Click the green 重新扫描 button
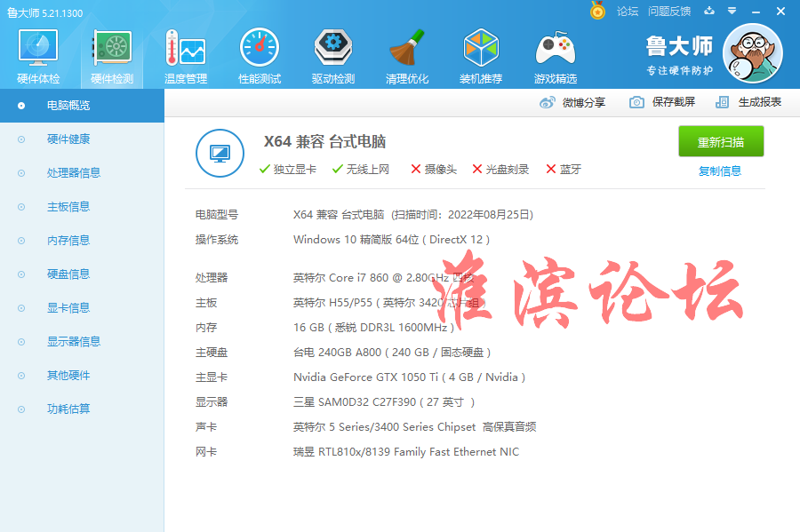The height and width of the screenshot is (532, 800). pos(721,142)
